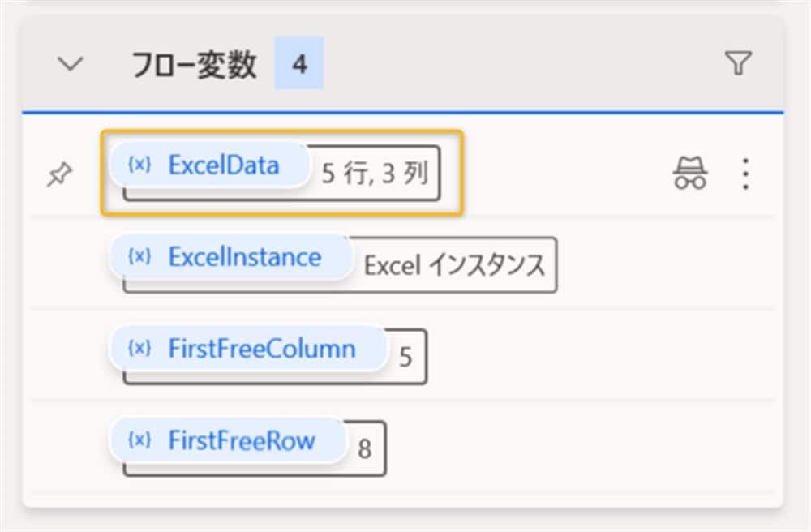This screenshot has width=811, height=532.
Task: Click the {x} icon beside ExcelInstance
Action: click(x=139, y=257)
